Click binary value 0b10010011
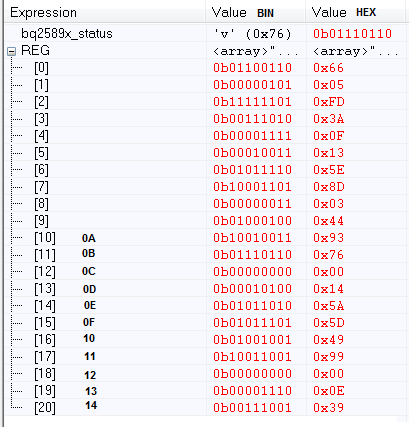 click(253, 238)
